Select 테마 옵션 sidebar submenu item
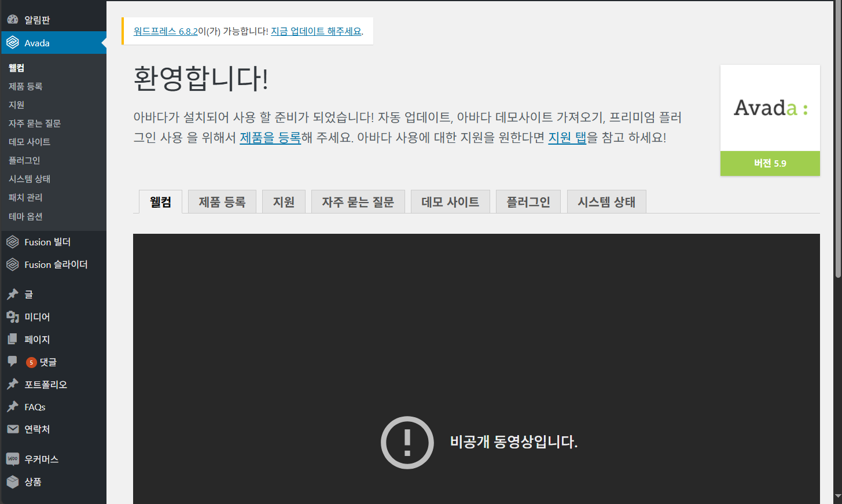842x504 pixels. pos(25,216)
